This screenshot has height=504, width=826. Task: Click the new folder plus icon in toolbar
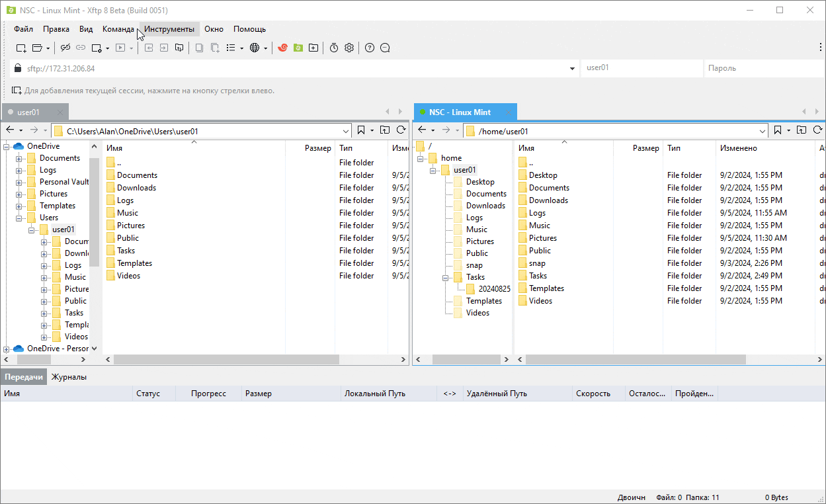point(313,48)
